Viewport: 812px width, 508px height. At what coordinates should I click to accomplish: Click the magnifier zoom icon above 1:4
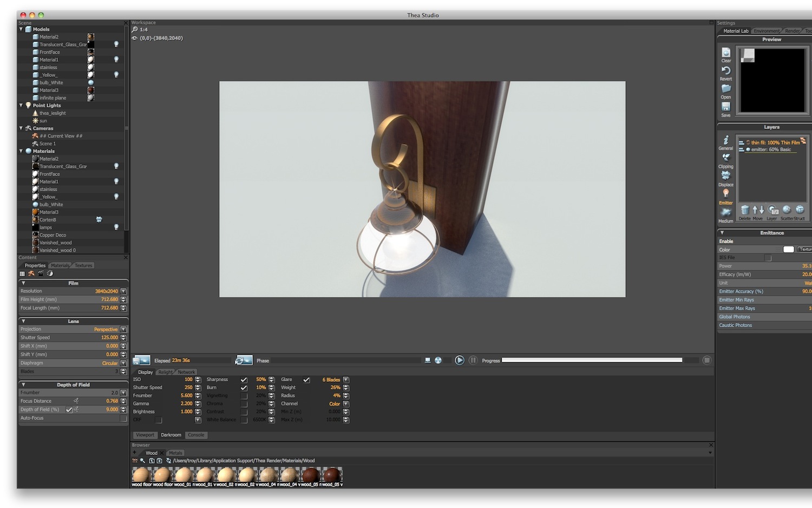tap(135, 30)
